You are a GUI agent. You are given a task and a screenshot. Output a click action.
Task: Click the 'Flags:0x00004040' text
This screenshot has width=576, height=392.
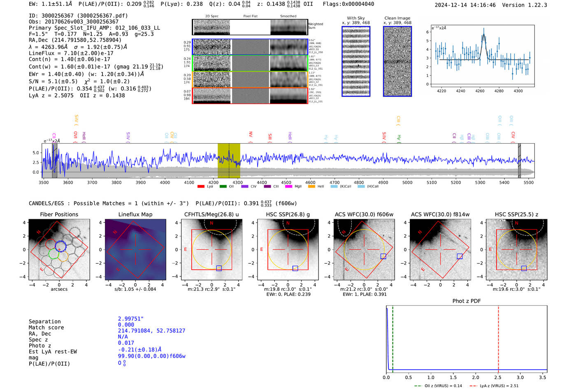click(x=348, y=4)
